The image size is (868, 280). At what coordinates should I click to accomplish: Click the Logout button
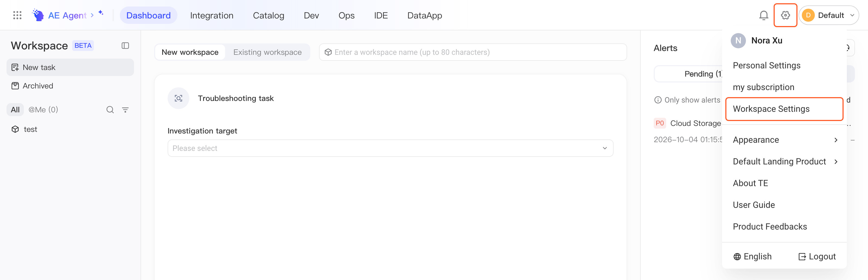pyautogui.click(x=817, y=256)
